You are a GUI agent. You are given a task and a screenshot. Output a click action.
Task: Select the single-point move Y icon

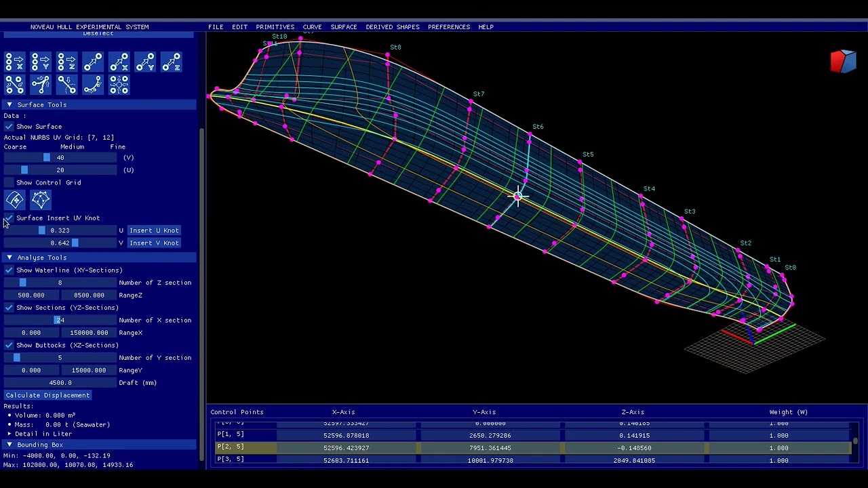point(145,62)
